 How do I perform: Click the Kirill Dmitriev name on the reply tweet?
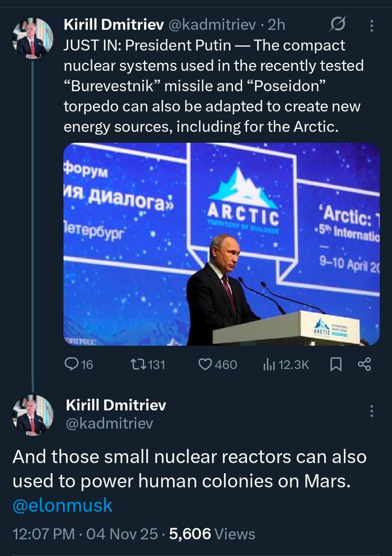116,405
